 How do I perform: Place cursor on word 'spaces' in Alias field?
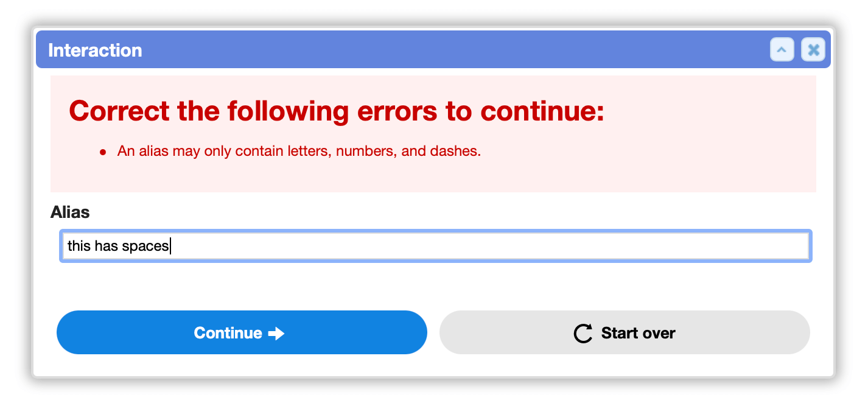(x=145, y=247)
